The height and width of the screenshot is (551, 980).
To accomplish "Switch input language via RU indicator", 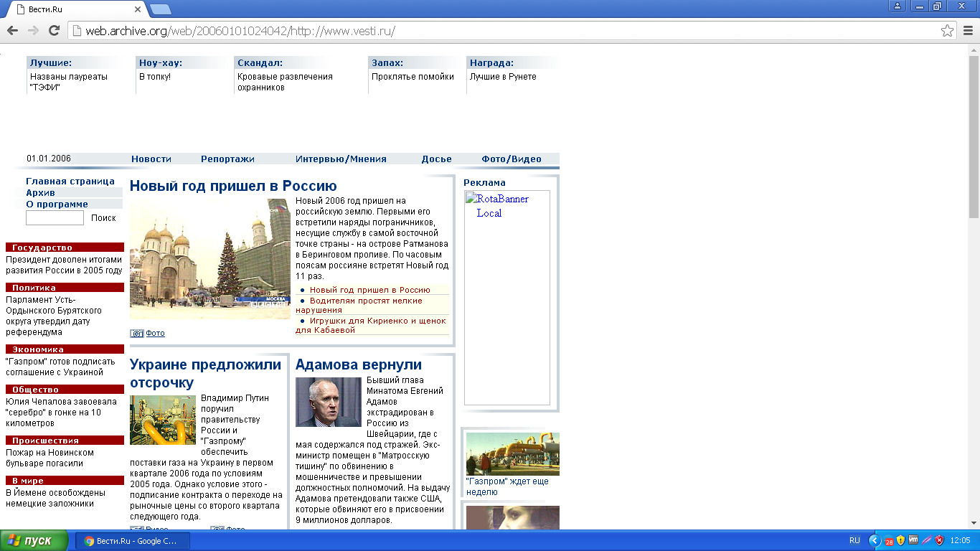I will coord(854,540).
